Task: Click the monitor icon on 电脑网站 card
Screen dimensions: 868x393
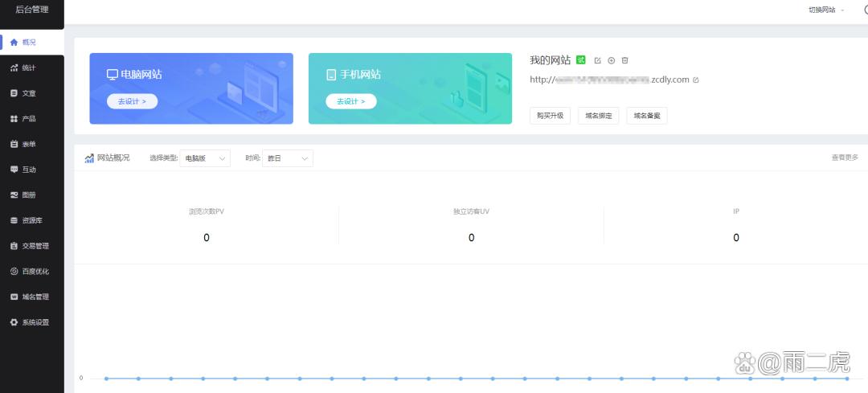Action: click(113, 74)
